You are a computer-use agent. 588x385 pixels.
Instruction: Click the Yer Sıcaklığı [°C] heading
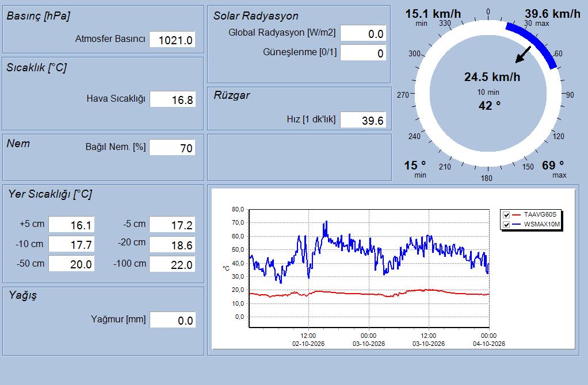pyautogui.click(x=50, y=194)
